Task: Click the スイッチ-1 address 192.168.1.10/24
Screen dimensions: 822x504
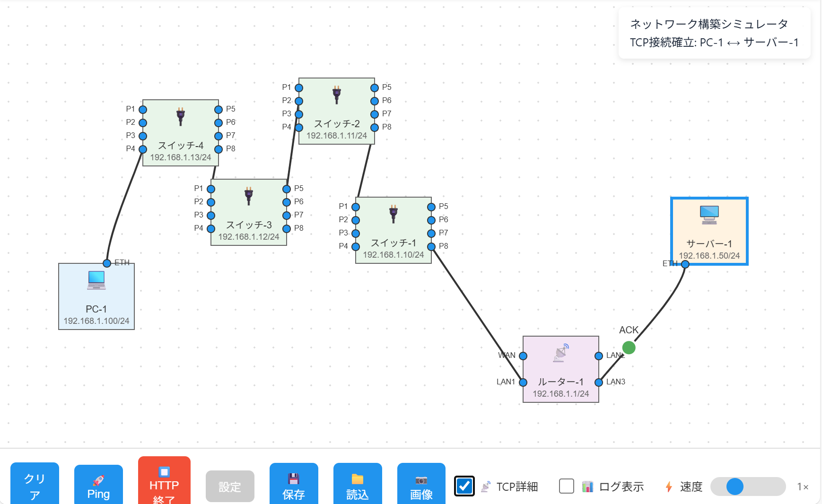Action: tap(393, 255)
